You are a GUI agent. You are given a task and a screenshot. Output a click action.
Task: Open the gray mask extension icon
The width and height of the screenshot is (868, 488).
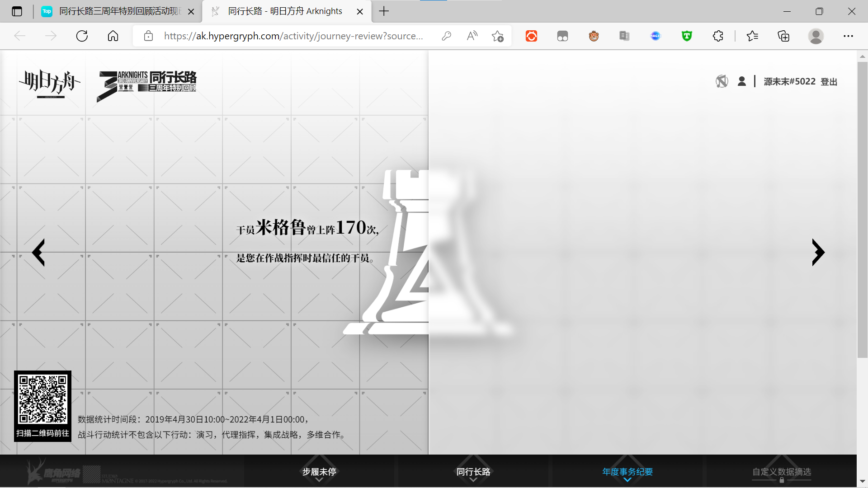pyautogui.click(x=562, y=36)
